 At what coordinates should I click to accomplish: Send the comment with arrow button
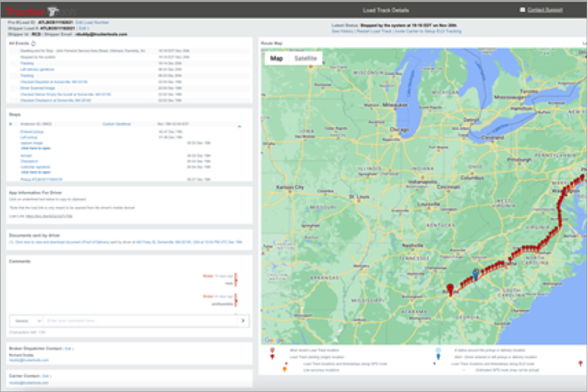[x=243, y=321]
